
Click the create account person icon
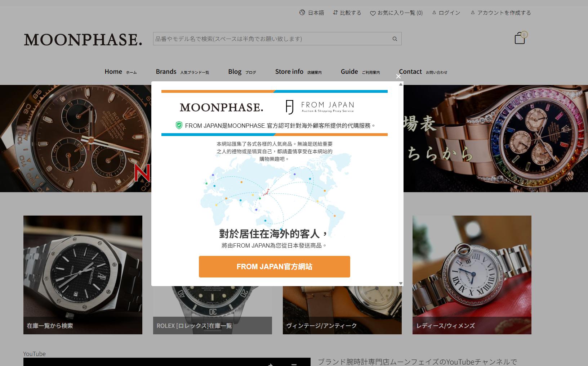pyautogui.click(x=473, y=13)
